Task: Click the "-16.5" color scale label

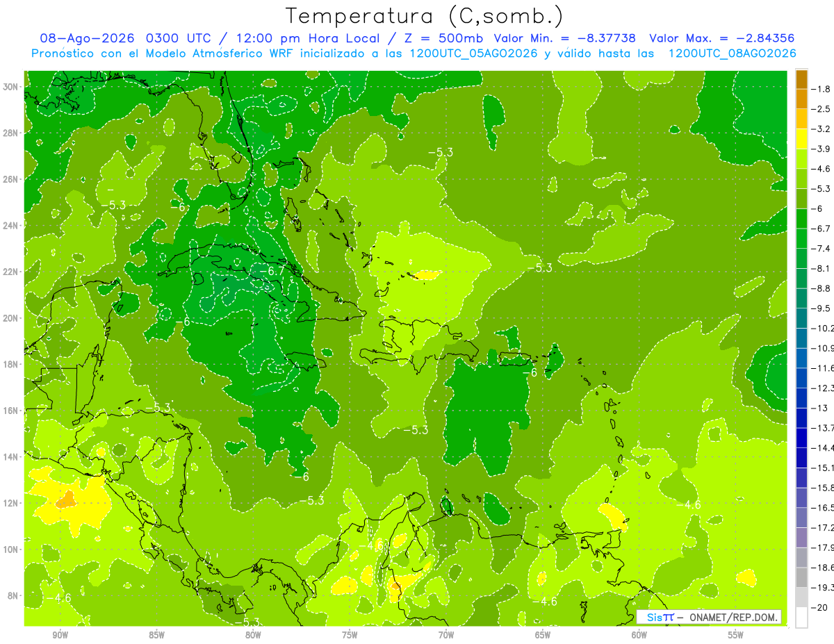Action: (823, 508)
